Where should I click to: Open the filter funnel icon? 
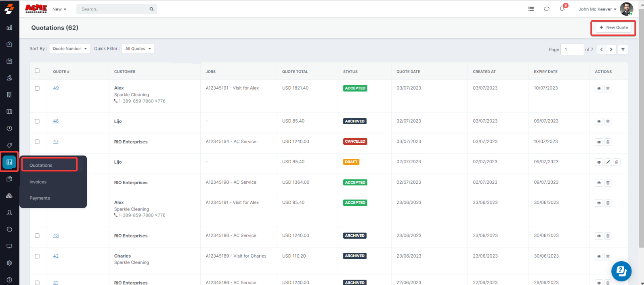tap(623, 50)
